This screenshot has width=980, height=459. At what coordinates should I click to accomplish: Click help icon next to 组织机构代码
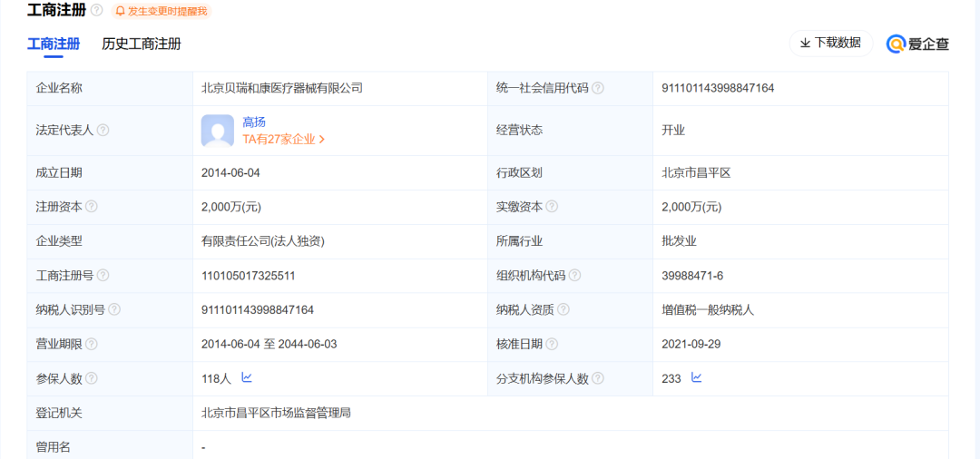(x=574, y=276)
